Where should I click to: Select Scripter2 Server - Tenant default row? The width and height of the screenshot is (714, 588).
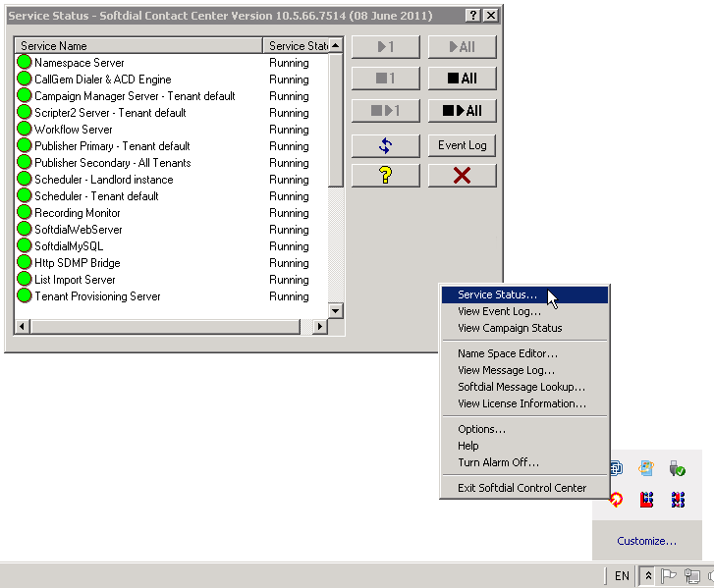coord(172,113)
